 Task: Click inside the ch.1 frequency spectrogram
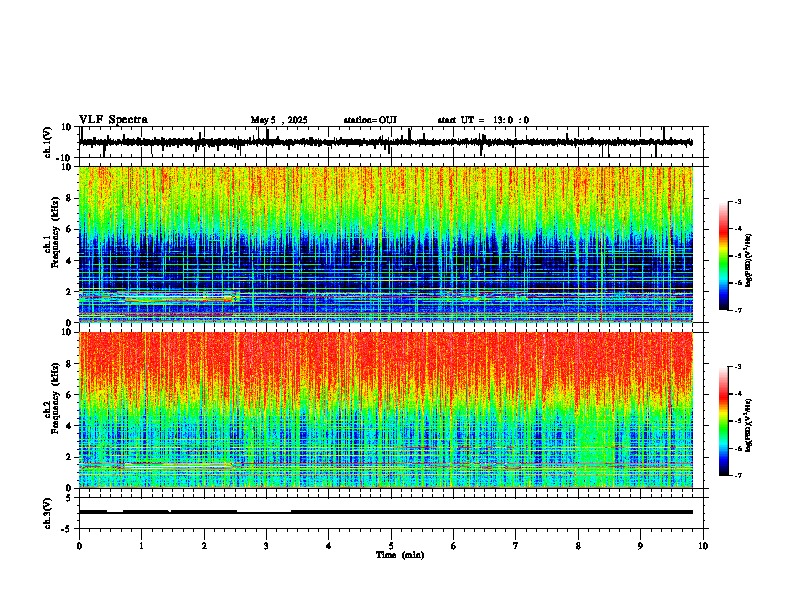385,244
